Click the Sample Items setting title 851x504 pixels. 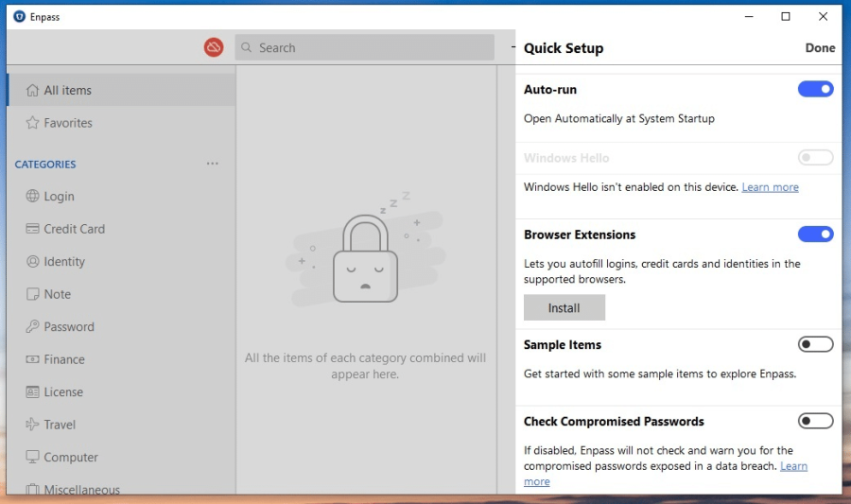coord(563,344)
